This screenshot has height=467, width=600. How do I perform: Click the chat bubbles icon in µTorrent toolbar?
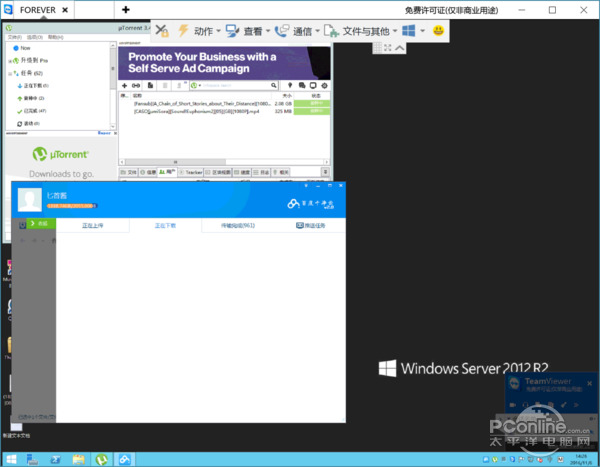point(302,85)
